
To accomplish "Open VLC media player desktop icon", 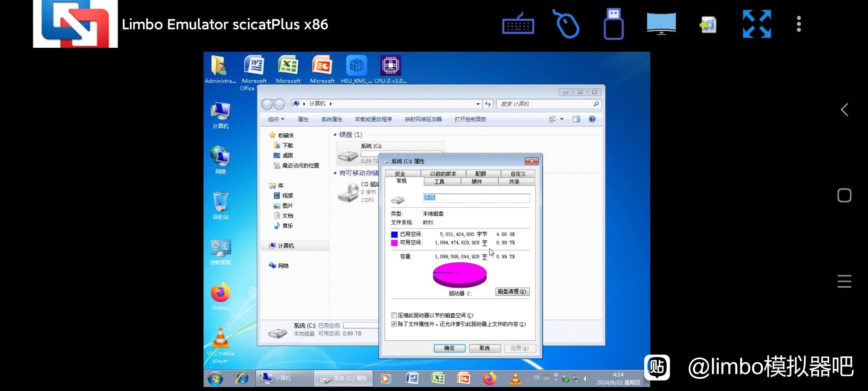I will (x=220, y=346).
